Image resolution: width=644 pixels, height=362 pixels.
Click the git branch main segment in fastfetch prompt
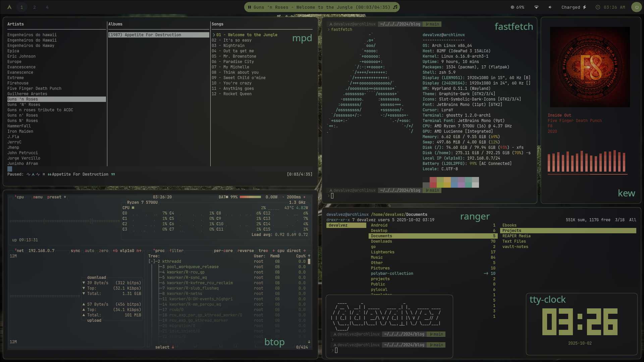click(x=432, y=24)
